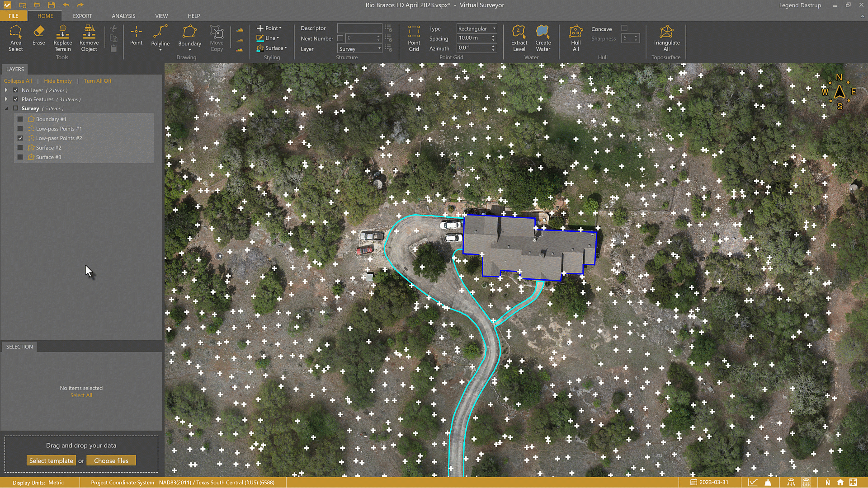This screenshot has height=488, width=868.
Task: Open the Layer Survey dropdown
Action: pyautogui.click(x=360, y=49)
